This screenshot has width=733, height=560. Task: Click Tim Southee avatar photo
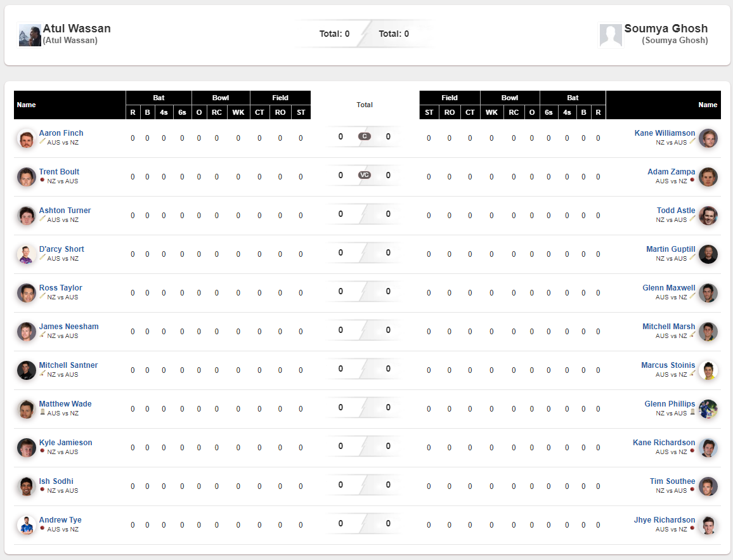coord(708,486)
